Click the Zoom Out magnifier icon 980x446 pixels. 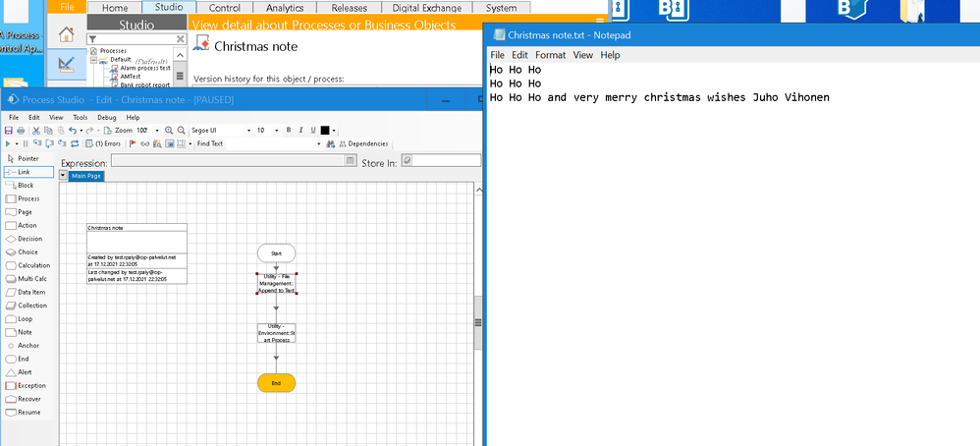pyautogui.click(x=182, y=130)
